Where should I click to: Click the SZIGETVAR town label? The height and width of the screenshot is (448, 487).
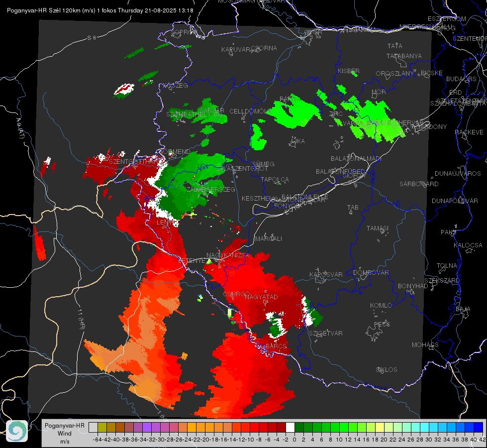326,334
